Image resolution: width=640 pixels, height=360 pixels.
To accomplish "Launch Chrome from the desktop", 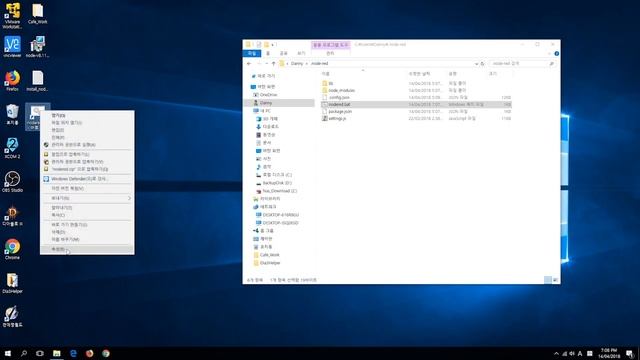I will [x=12, y=249].
